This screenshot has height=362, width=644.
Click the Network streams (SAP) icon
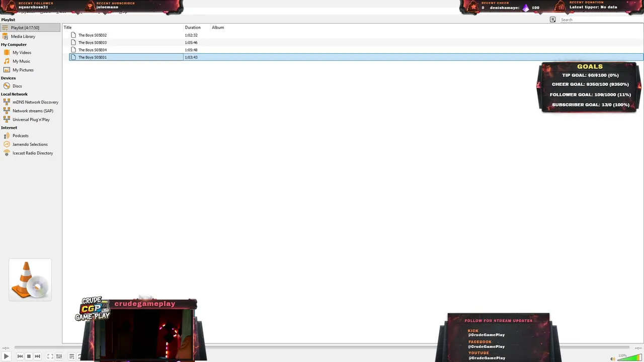pyautogui.click(x=7, y=111)
